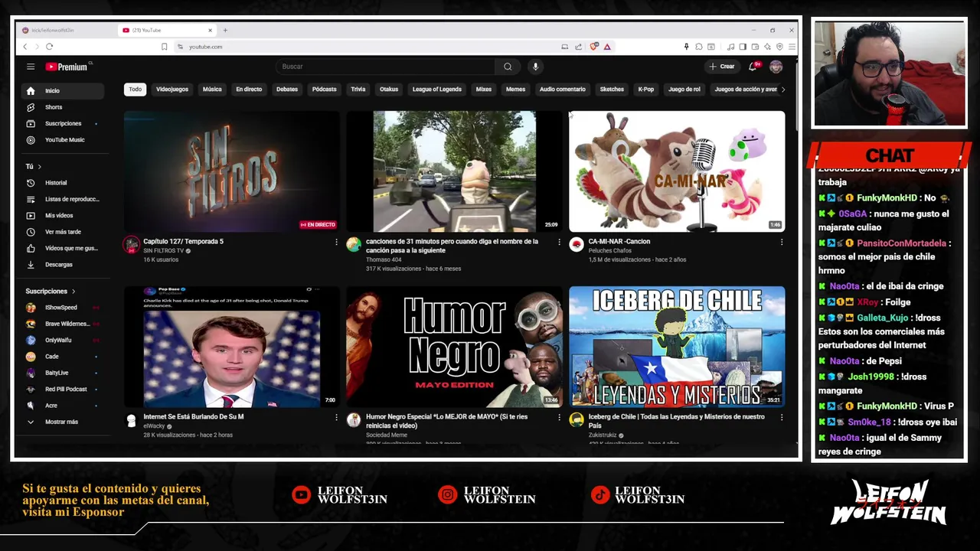Click the Buscar search field
The image size is (980, 551).
(386, 67)
